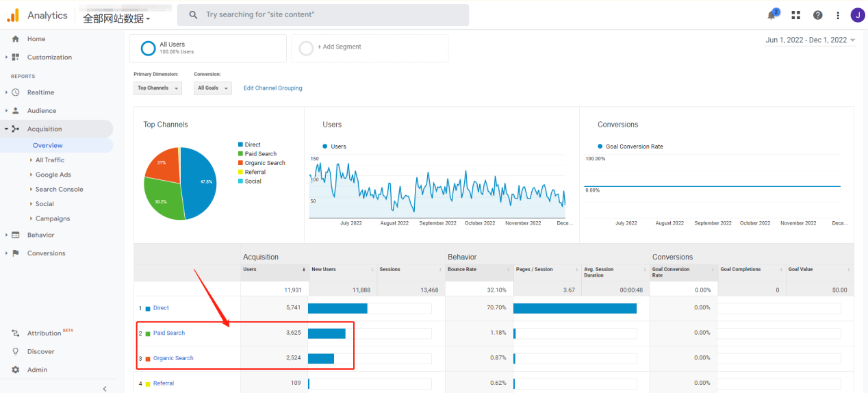Click the user account avatar
Viewport: 868px width, 393px height.
pyautogui.click(x=857, y=15)
